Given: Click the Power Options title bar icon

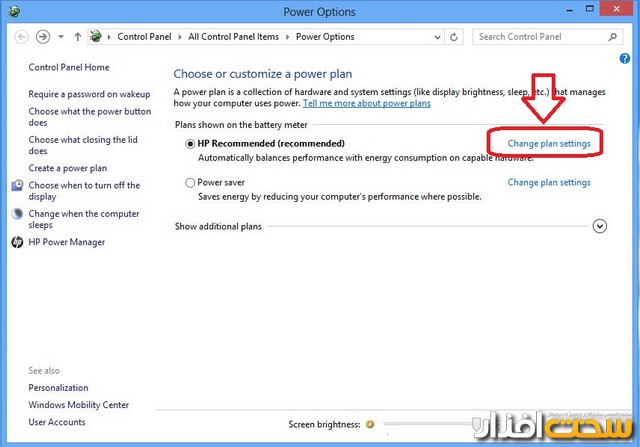Looking at the screenshot, I should tap(15, 11).
